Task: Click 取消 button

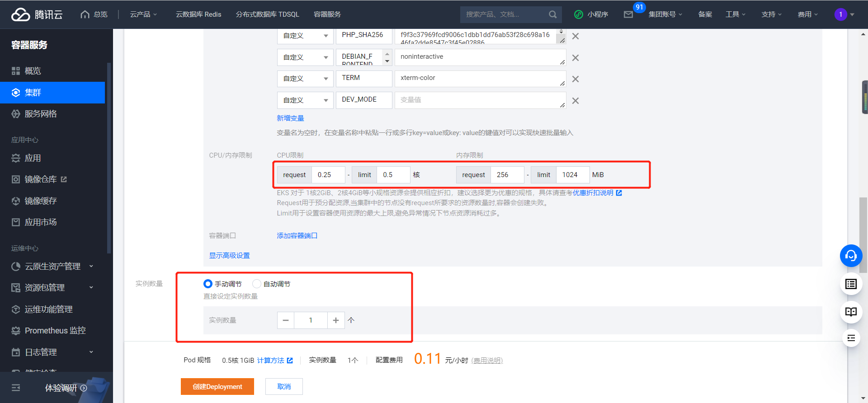Action: tap(284, 387)
